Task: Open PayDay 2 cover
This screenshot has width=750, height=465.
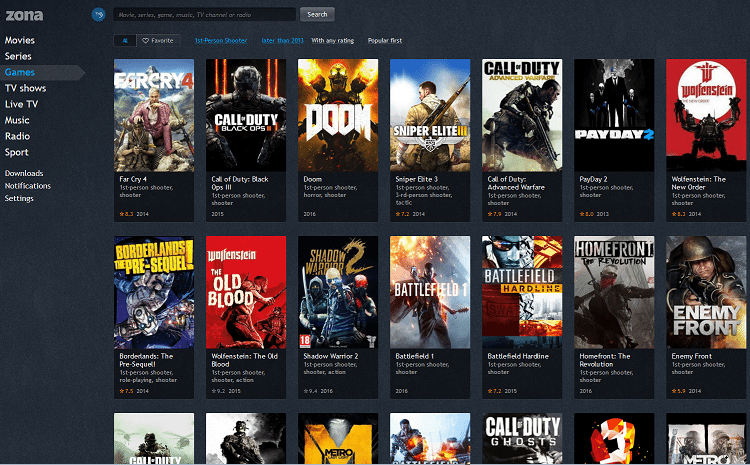Action: click(x=614, y=115)
